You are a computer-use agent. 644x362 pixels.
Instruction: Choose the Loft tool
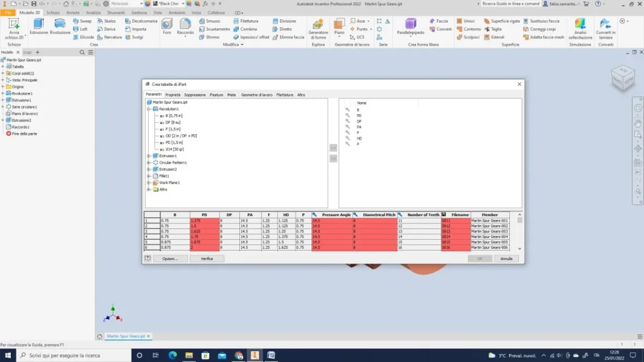pyautogui.click(x=80, y=29)
